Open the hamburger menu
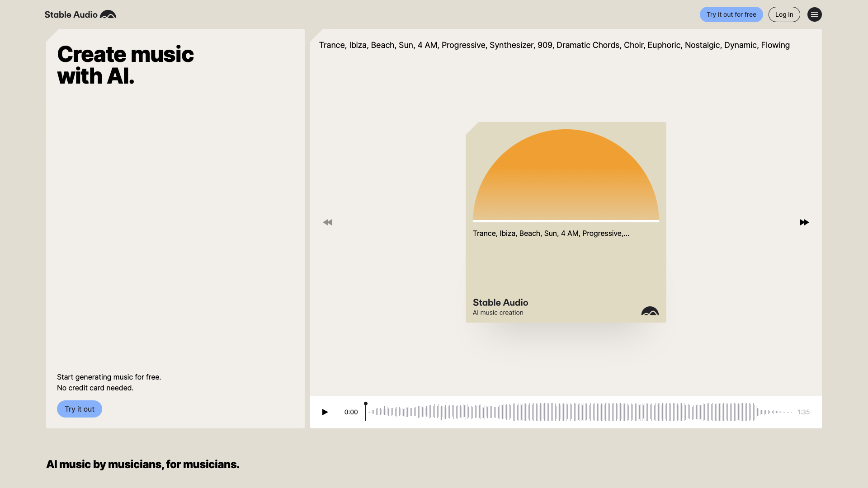 click(x=814, y=14)
